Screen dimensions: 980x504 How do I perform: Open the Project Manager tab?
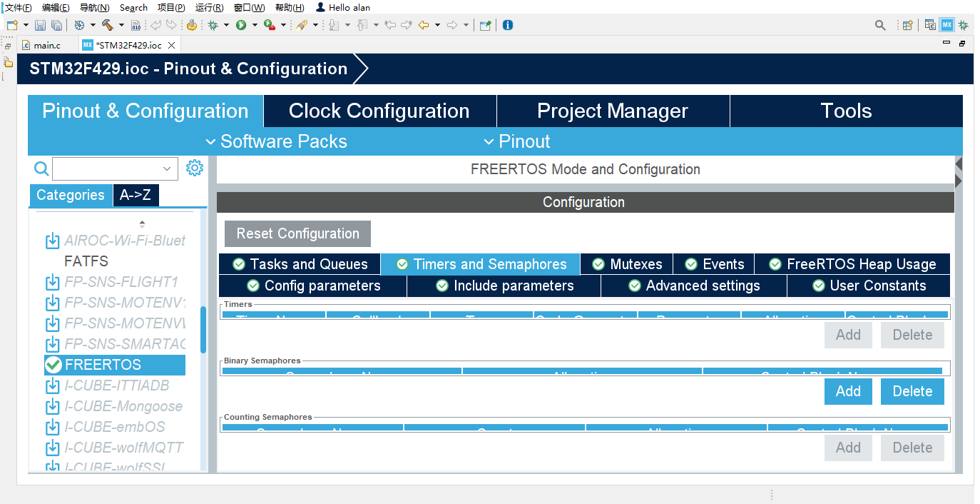(x=613, y=111)
